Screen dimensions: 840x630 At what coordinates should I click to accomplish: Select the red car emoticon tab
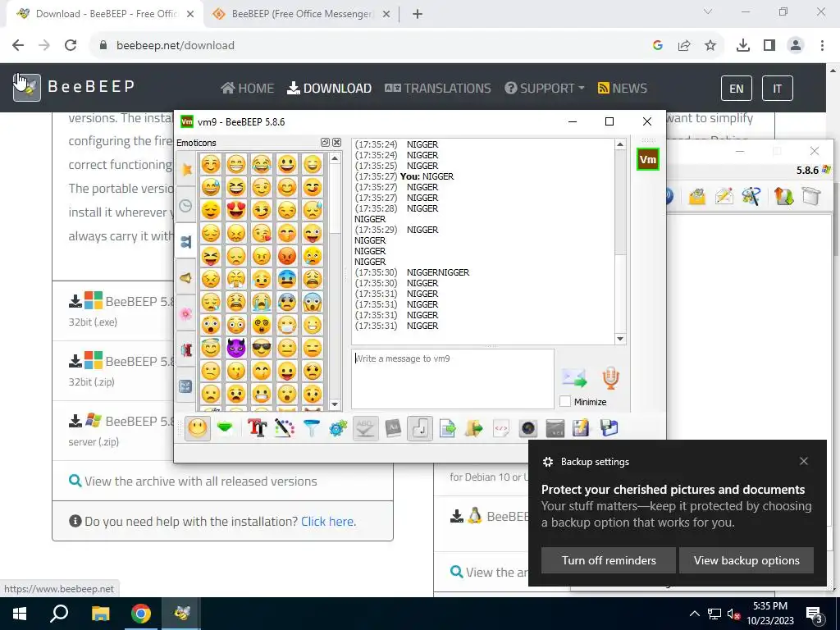[x=186, y=349]
